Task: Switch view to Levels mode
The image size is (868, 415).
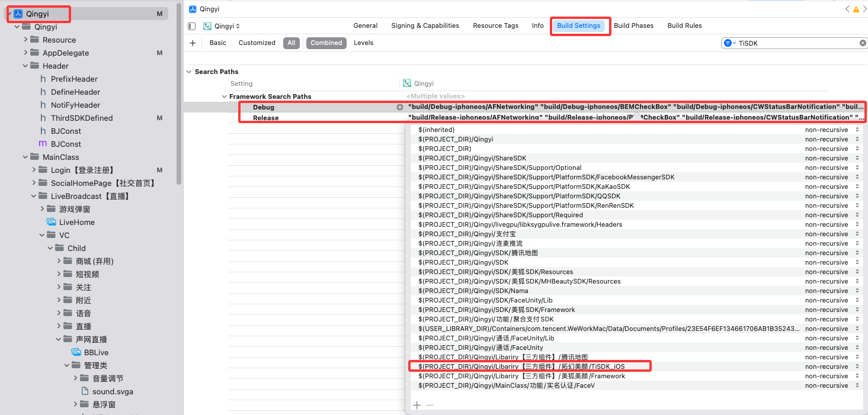Action: point(363,43)
